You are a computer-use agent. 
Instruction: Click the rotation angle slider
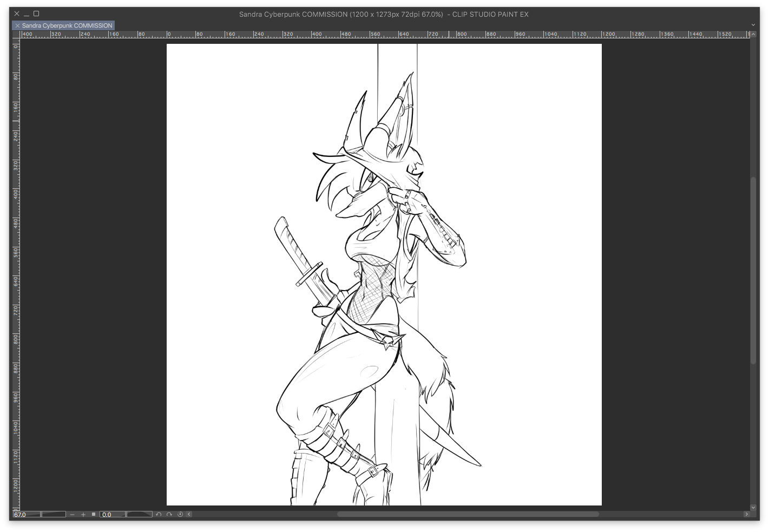click(x=139, y=514)
